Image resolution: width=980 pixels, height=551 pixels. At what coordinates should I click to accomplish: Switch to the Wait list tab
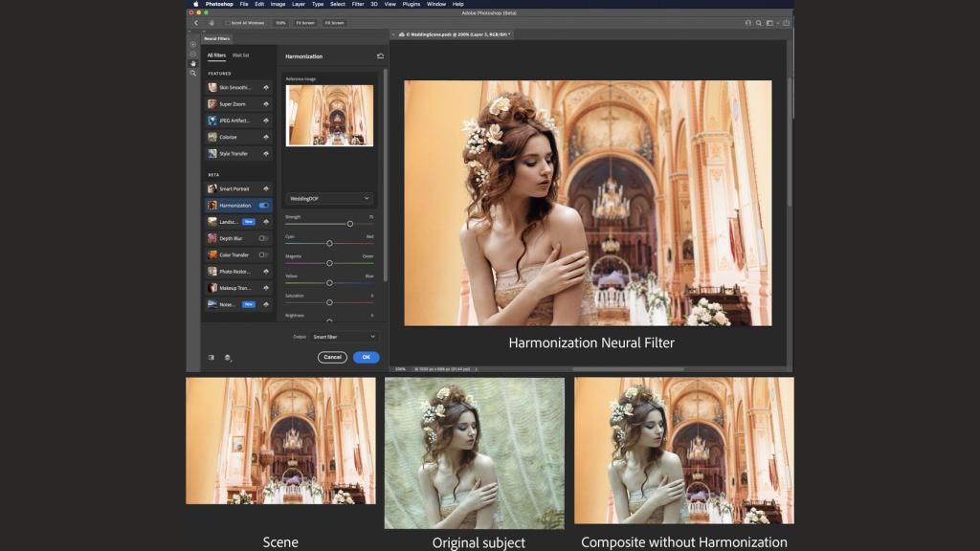tap(240, 55)
